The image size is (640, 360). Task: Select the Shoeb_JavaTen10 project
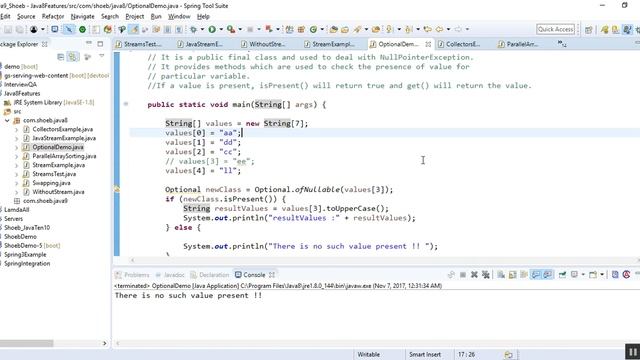pos(27,228)
